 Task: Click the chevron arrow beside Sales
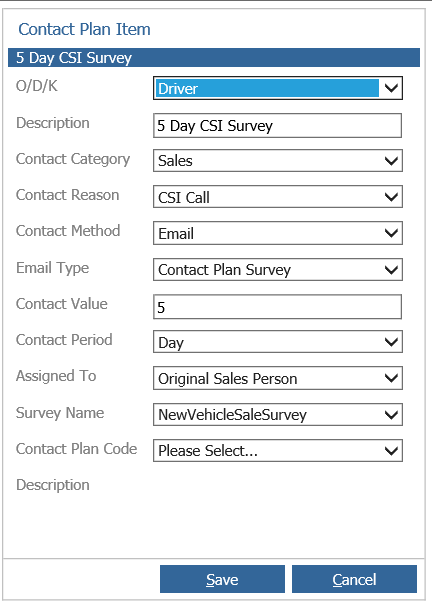coord(391,160)
